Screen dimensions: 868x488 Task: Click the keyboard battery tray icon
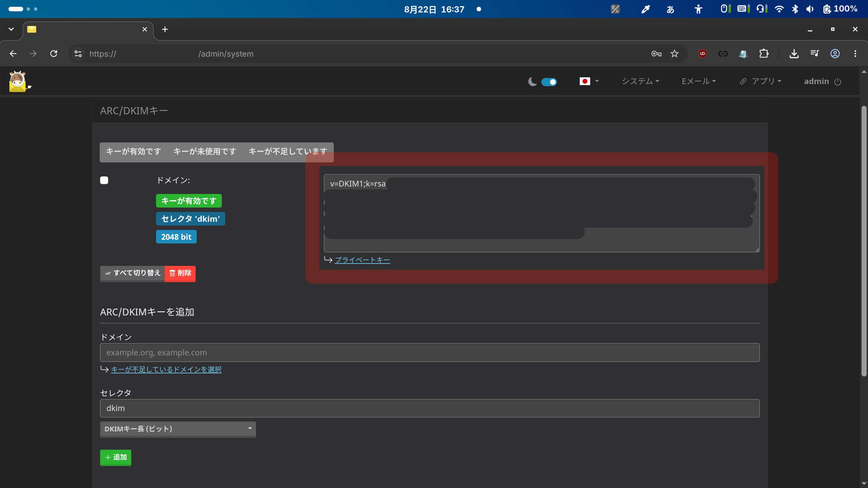pos(743,9)
